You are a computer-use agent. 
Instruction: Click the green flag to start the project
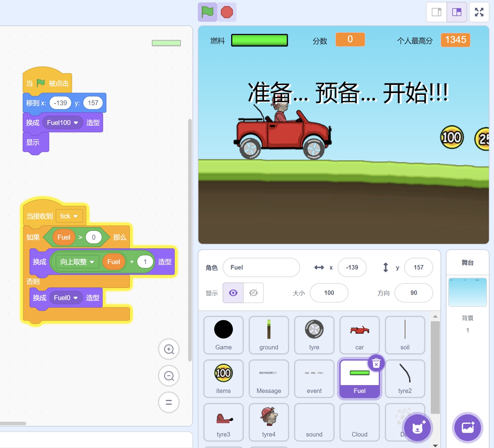(208, 12)
